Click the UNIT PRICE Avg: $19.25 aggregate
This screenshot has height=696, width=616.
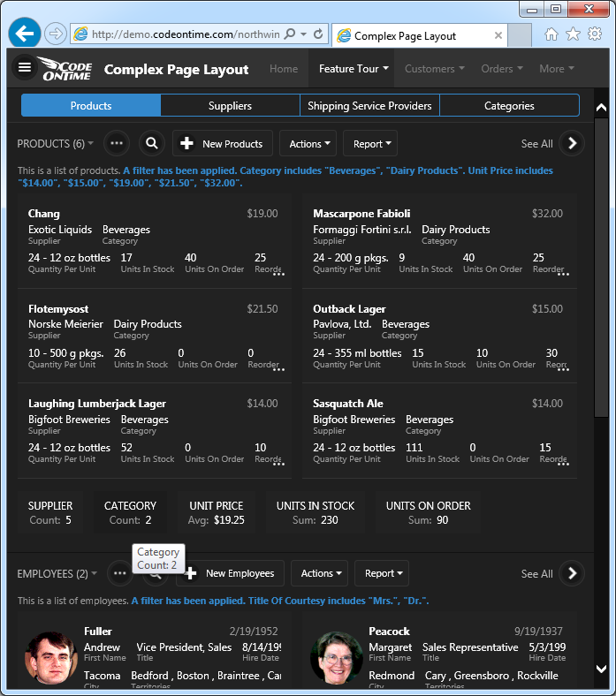click(x=217, y=512)
